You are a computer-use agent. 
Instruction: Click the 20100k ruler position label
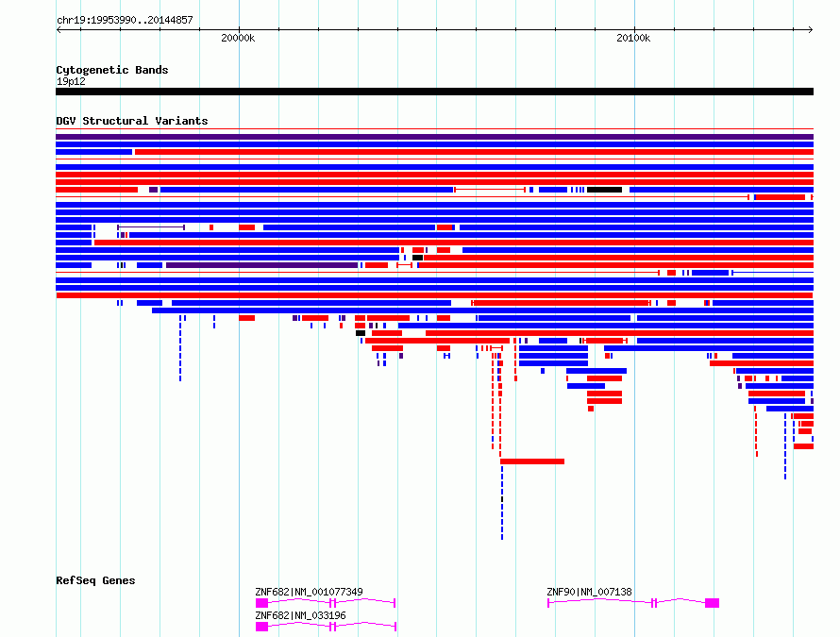[x=633, y=38]
